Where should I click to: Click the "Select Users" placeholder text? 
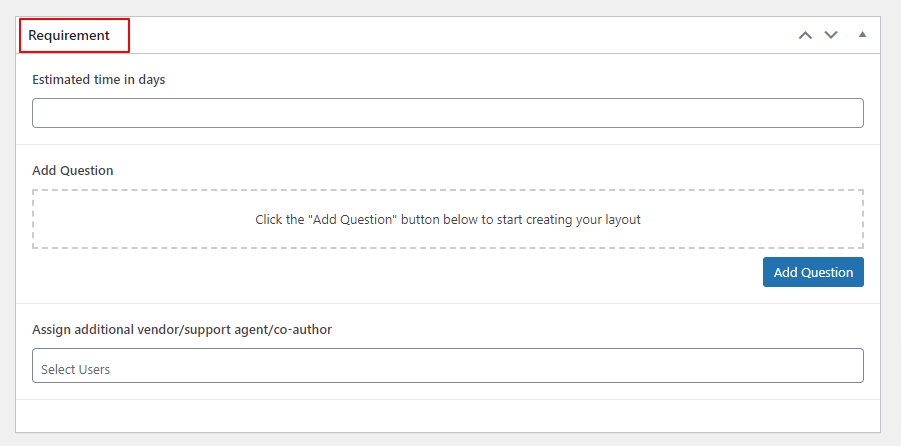76,370
